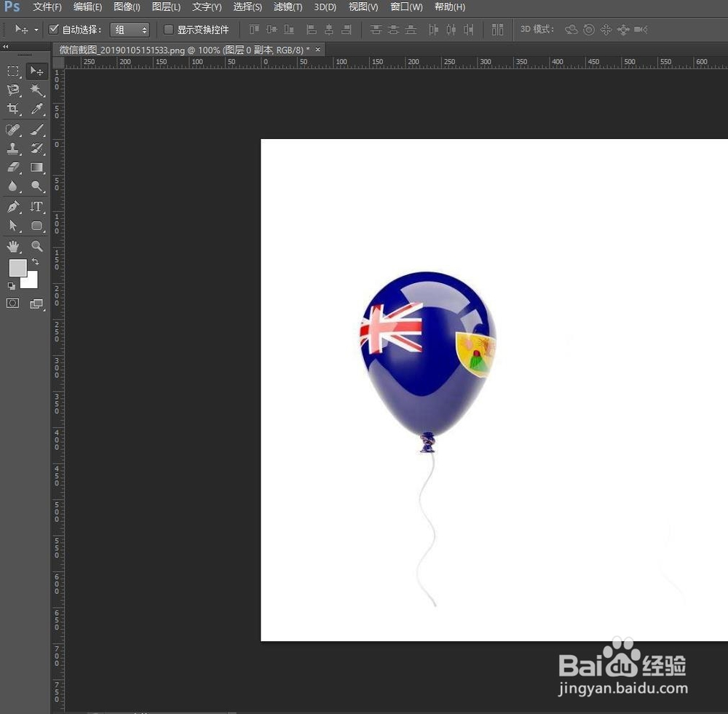728x714 pixels.
Task: Open the 视图(V) menu
Action: click(363, 7)
